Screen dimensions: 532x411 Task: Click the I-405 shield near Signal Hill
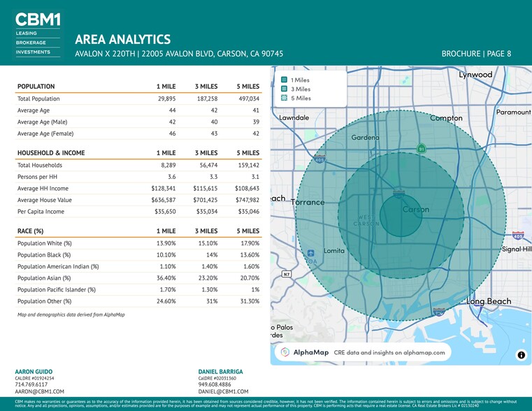click(518, 236)
